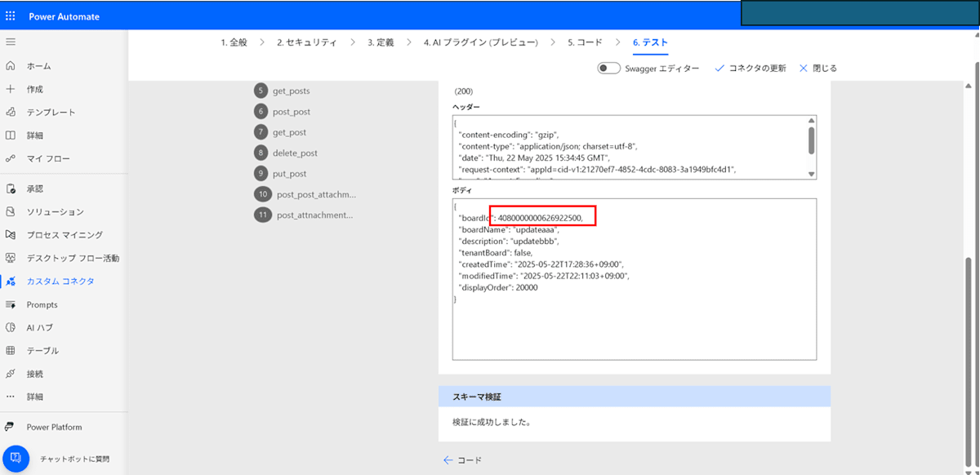Click the "tenantBoard": false line
Screen dimensions: 980x475
[x=496, y=253]
